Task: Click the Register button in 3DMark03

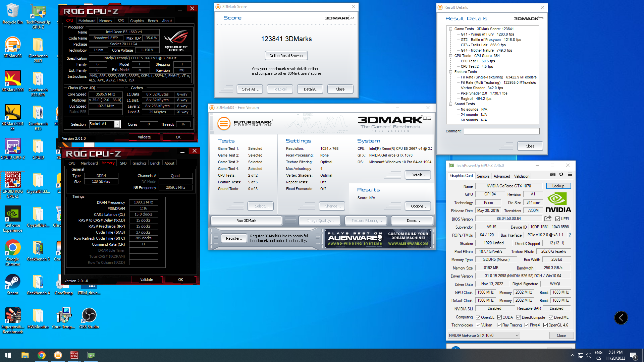Action: tap(234, 238)
